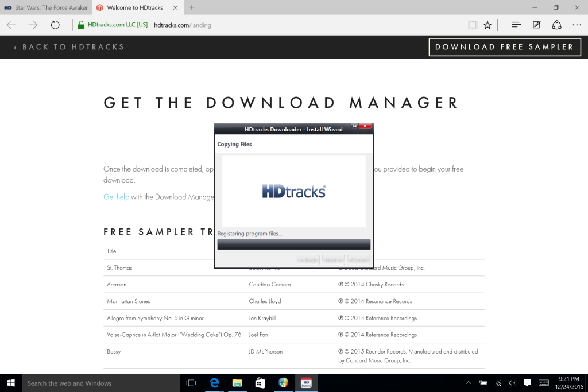
Task: Open the Share icon in Edge toolbar
Action: pos(556,25)
